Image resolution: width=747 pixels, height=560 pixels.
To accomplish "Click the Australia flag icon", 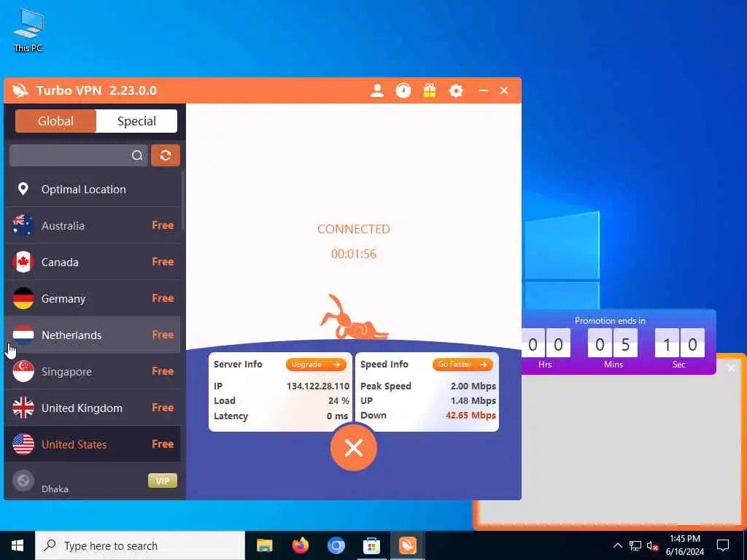I will [23, 226].
